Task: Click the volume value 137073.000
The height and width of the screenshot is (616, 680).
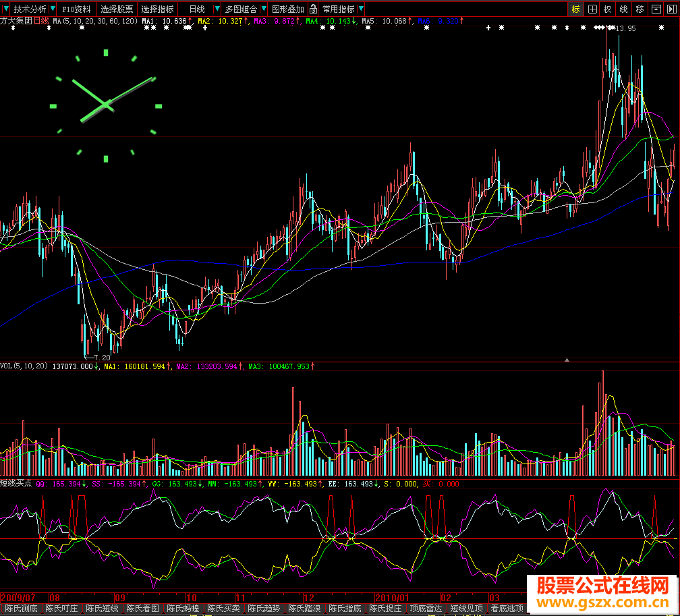Action: pos(73,366)
